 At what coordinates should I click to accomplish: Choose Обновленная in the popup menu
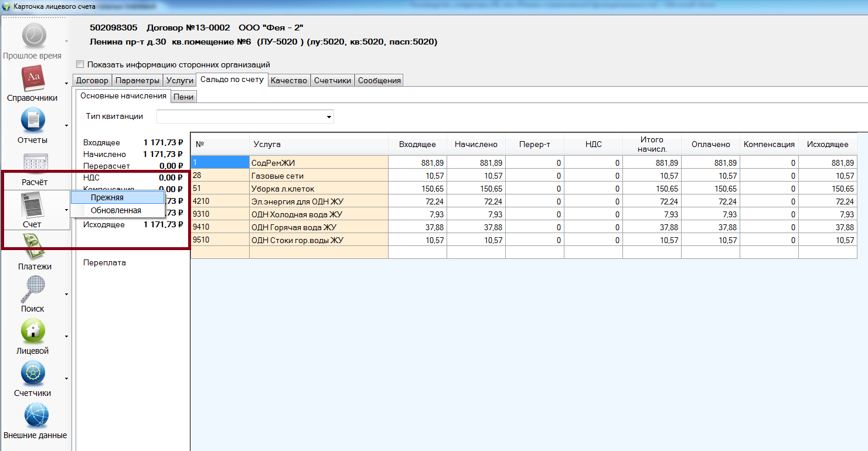click(115, 210)
